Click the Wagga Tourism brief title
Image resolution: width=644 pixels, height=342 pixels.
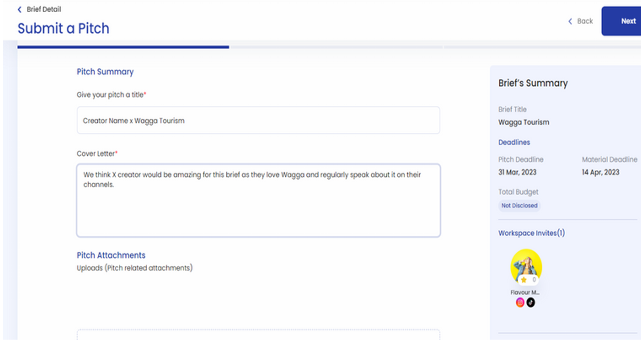pos(524,122)
